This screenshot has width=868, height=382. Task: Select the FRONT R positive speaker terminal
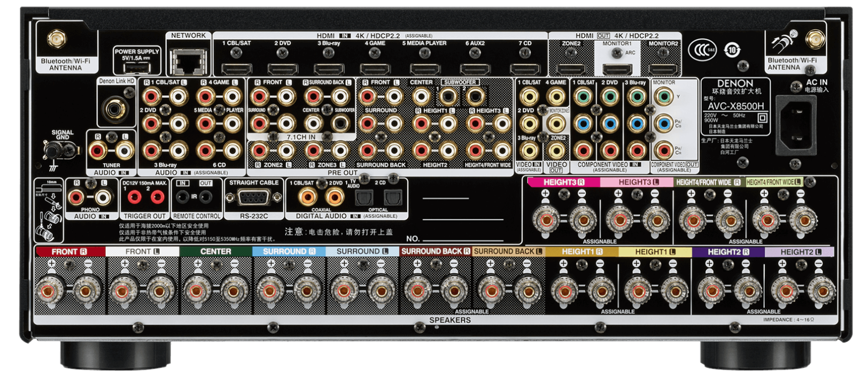pyautogui.click(x=48, y=291)
